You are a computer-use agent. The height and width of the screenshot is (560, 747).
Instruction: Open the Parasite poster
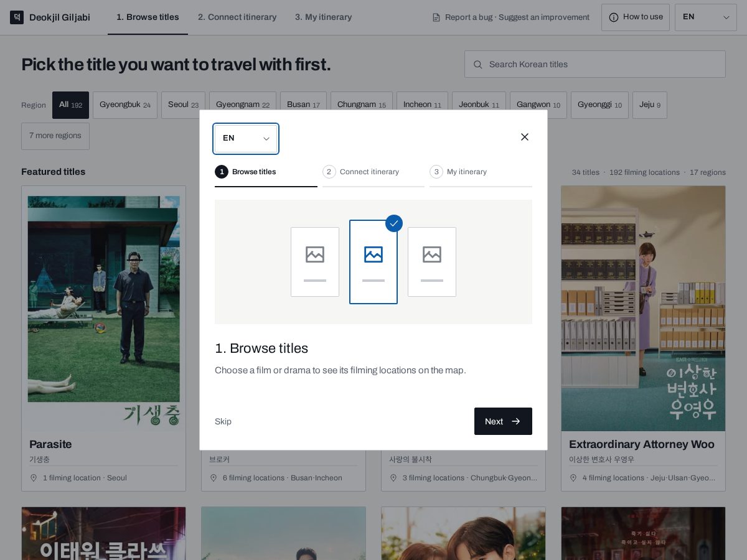pyautogui.click(x=103, y=309)
